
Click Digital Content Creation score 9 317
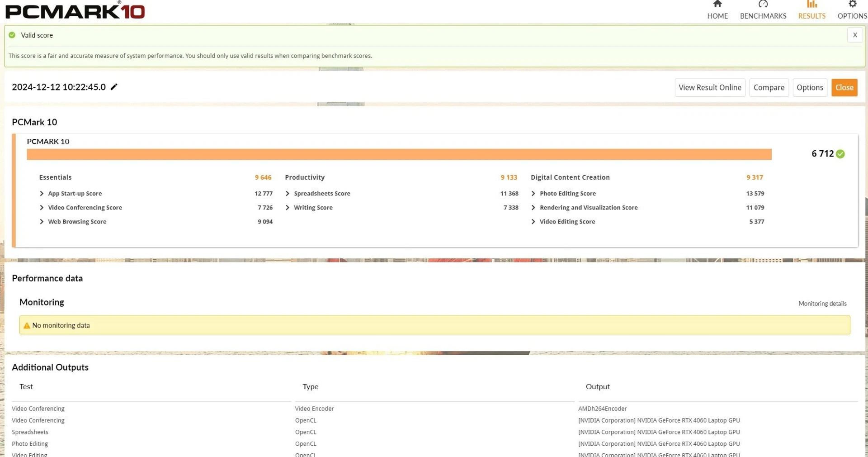click(755, 177)
